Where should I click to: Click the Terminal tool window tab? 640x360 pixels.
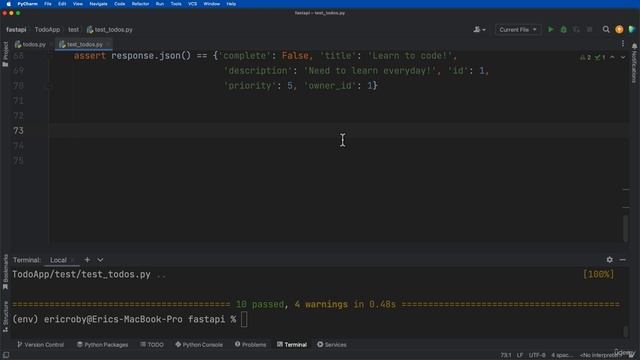pyautogui.click(x=292, y=345)
